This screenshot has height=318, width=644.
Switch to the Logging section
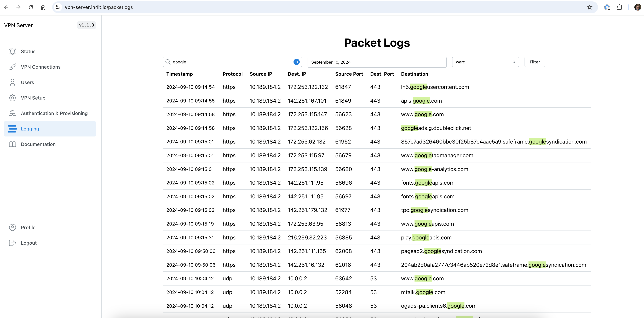tap(30, 129)
